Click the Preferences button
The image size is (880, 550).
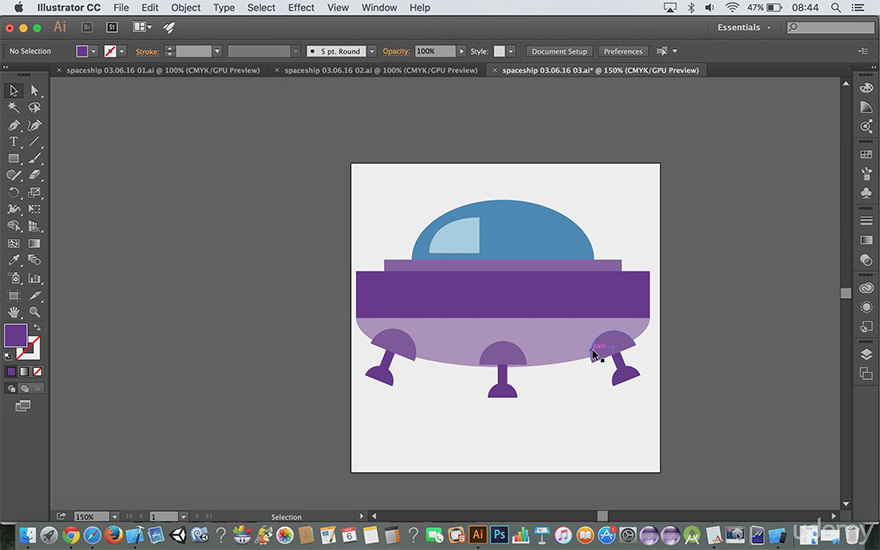[623, 51]
